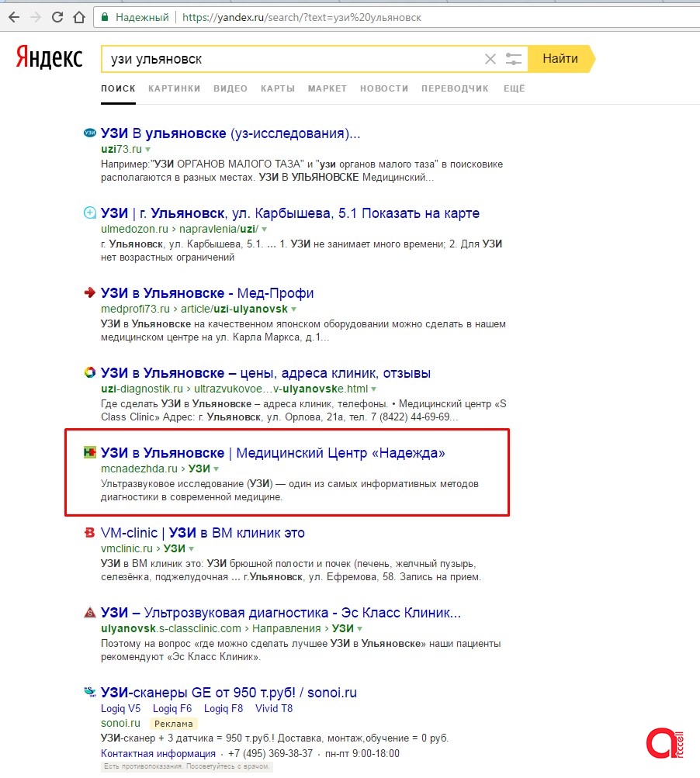Click the browser address bar URL
Image resolution: width=700 pixels, height=778 pixels.
(302, 17)
